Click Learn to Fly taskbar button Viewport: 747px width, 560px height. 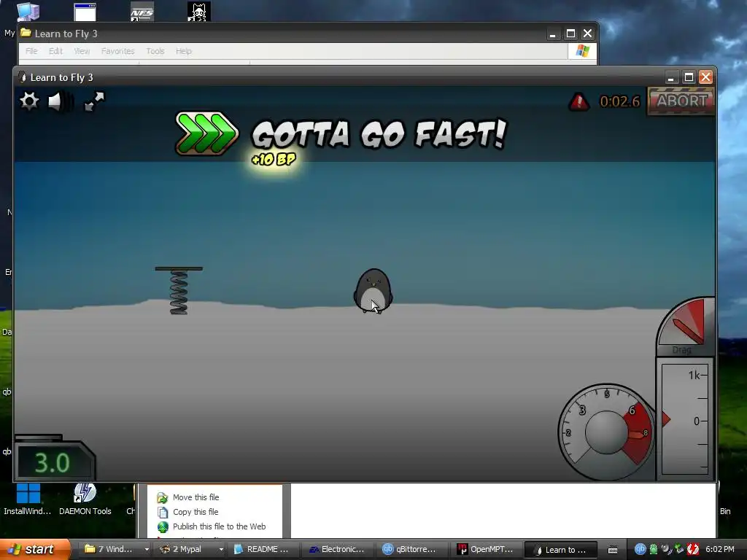coord(561,550)
